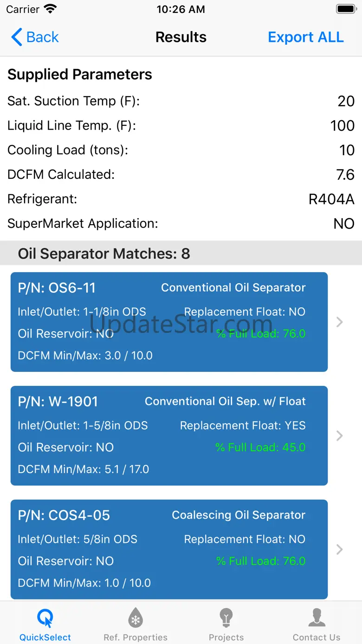Open Ref. Properties droplet icon

tap(136, 618)
